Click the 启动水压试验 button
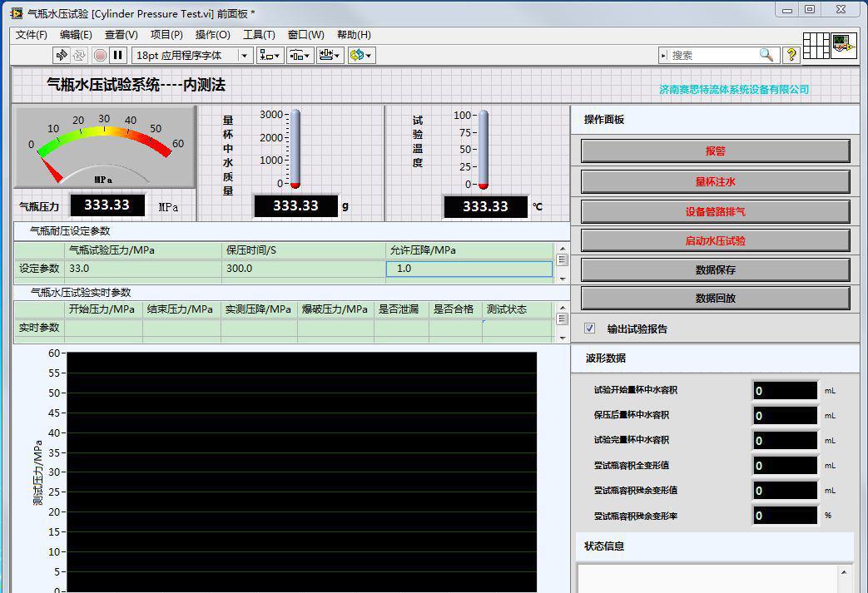 pyautogui.click(x=715, y=240)
